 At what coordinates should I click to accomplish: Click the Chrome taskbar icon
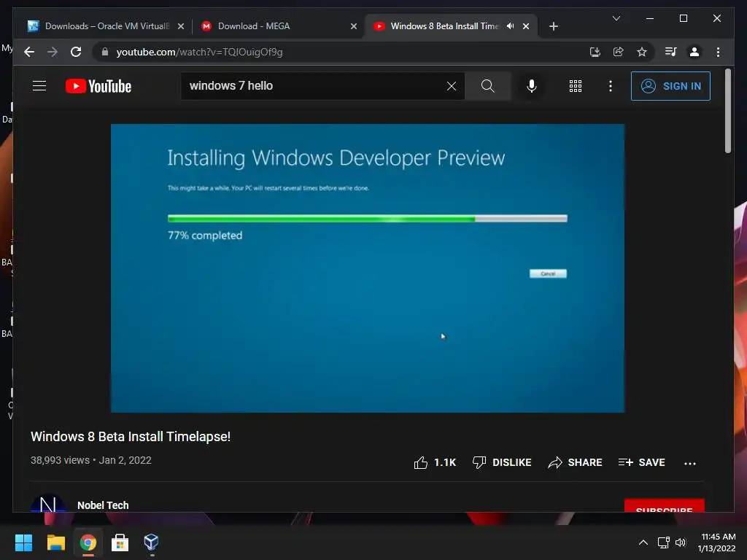pos(88,542)
